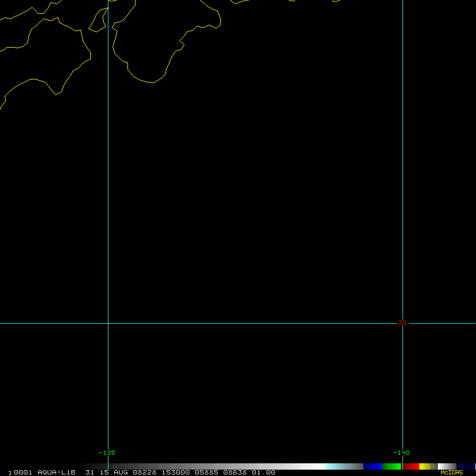This screenshot has height=476, width=476.
Task: Click the red 30 latitude label
Action: pos(402,323)
